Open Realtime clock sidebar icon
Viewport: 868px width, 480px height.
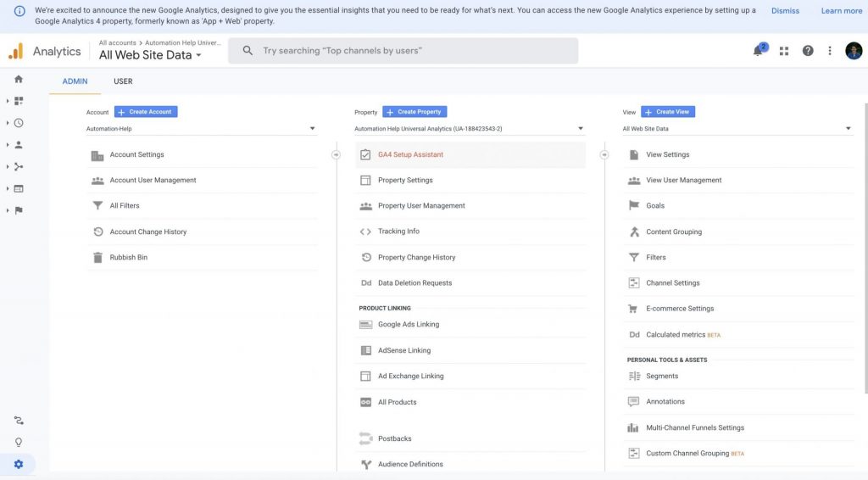(19, 123)
